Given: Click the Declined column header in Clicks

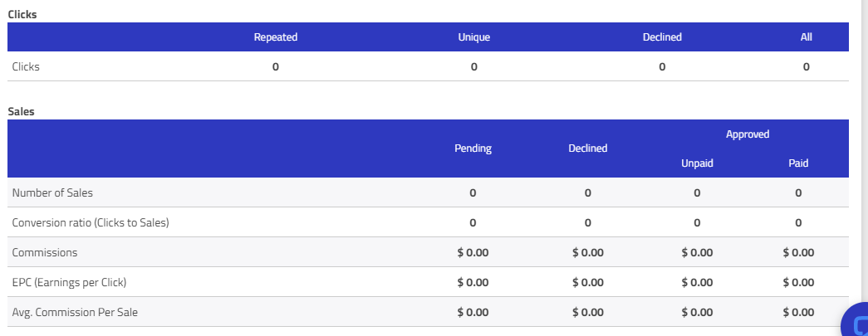Looking at the screenshot, I should pyautogui.click(x=662, y=37).
